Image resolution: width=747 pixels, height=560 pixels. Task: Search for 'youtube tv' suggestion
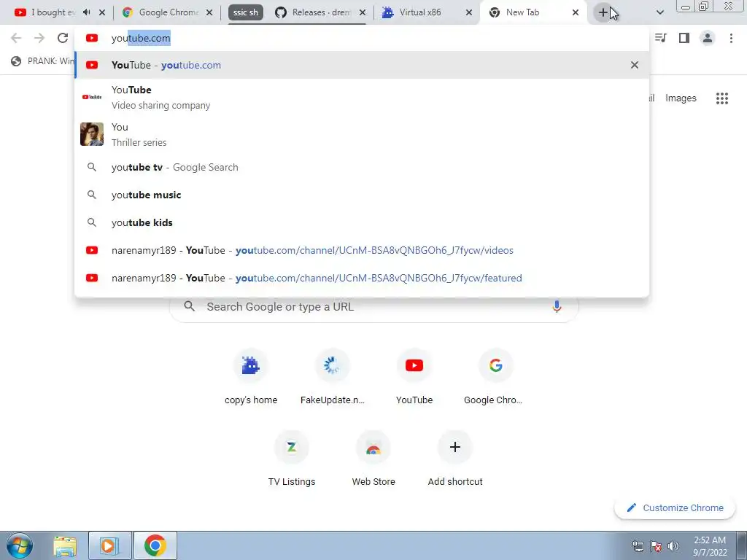coord(362,167)
